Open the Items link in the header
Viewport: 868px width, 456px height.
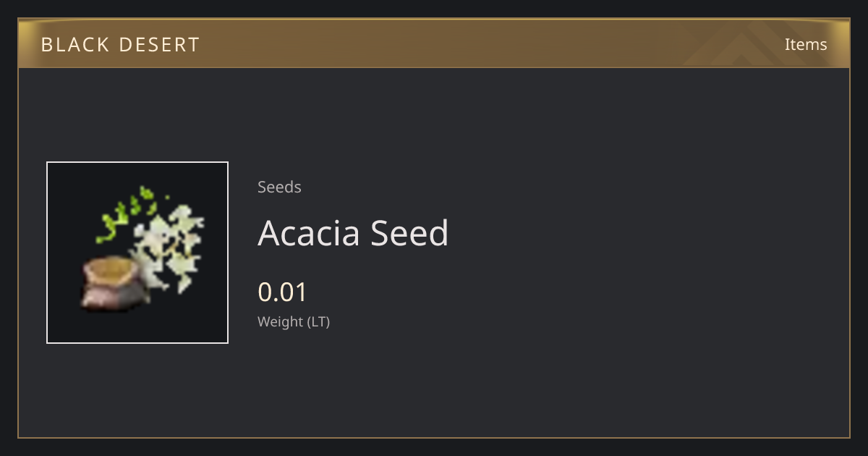(806, 44)
